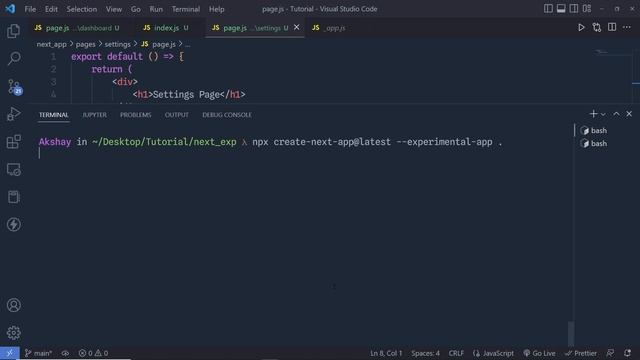The image size is (640, 360).
Task: Open the Manage settings gear
Action: pyautogui.click(x=13, y=333)
